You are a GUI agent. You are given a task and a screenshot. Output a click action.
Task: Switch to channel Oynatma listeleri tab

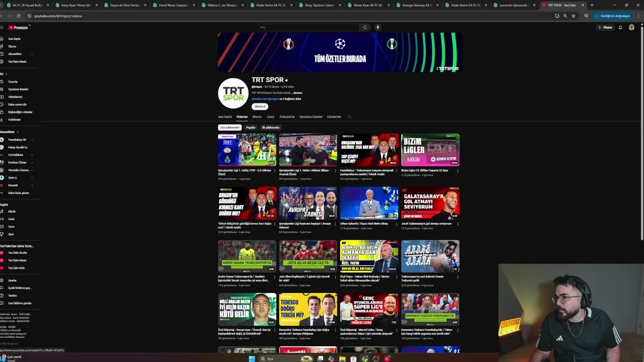coord(311,117)
